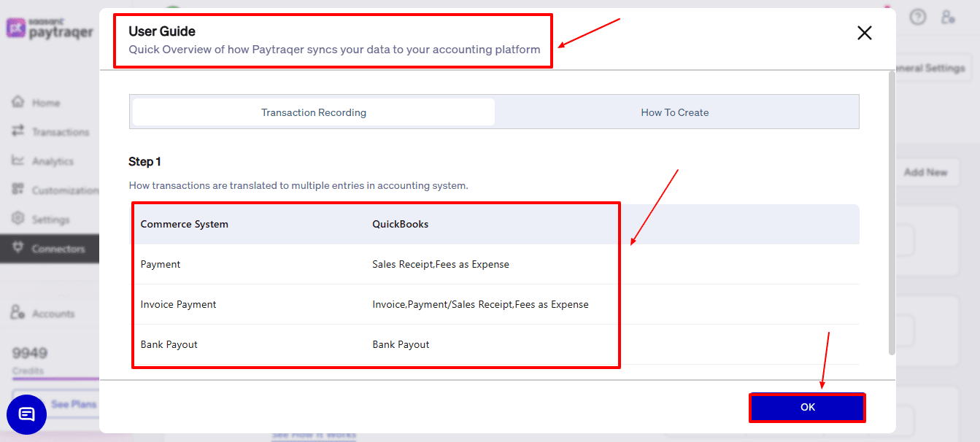980x442 pixels.
Task: Open the chat support bubble icon
Action: tap(26, 414)
